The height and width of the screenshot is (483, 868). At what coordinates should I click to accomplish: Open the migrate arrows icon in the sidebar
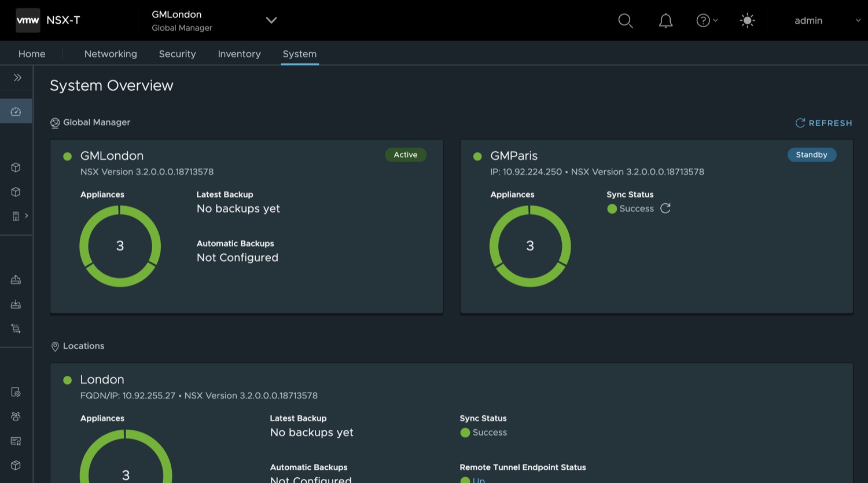[x=16, y=328]
